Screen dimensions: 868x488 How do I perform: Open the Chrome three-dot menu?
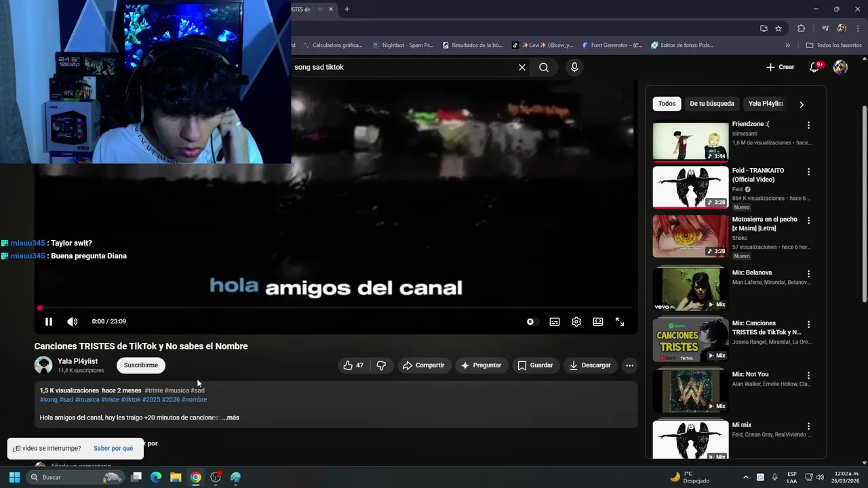pos(858,28)
